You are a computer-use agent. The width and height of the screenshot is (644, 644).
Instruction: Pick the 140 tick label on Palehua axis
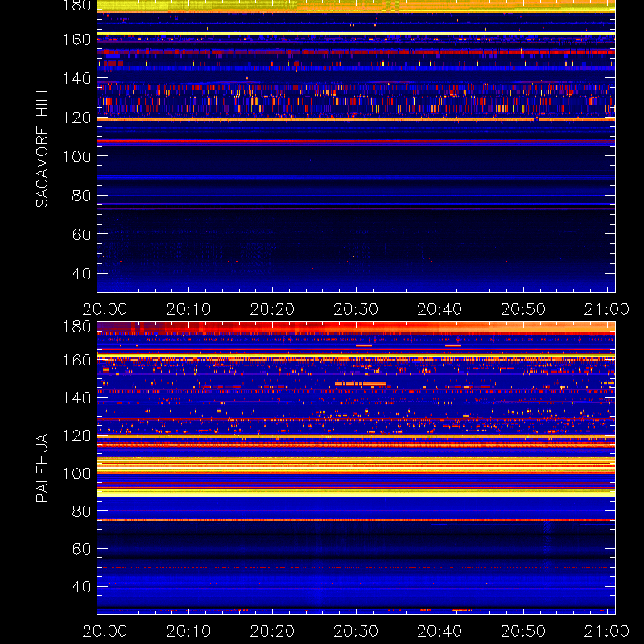(76, 398)
